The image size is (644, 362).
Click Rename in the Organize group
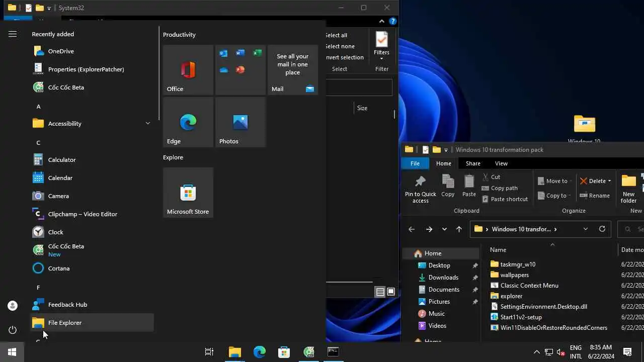click(x=595, y=196)
